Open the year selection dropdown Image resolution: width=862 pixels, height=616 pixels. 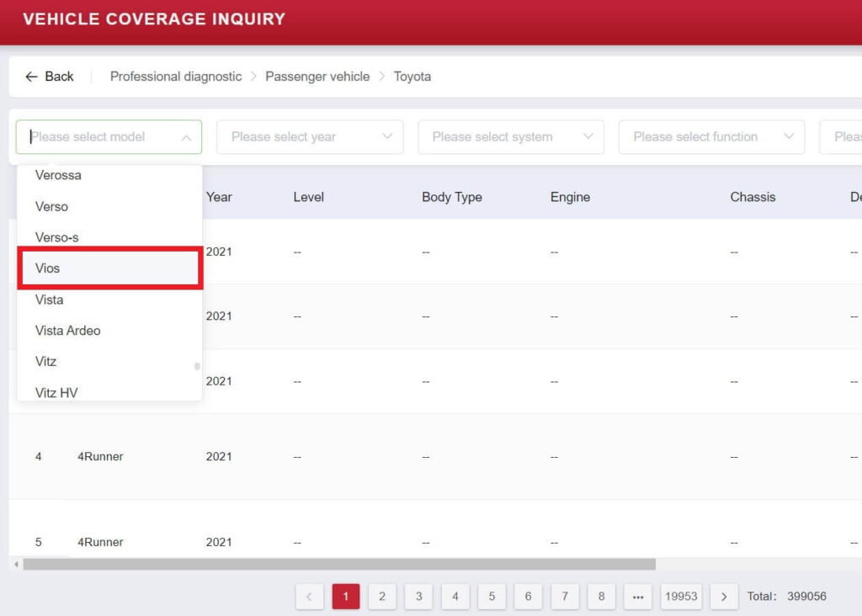[x=309, y=137]
